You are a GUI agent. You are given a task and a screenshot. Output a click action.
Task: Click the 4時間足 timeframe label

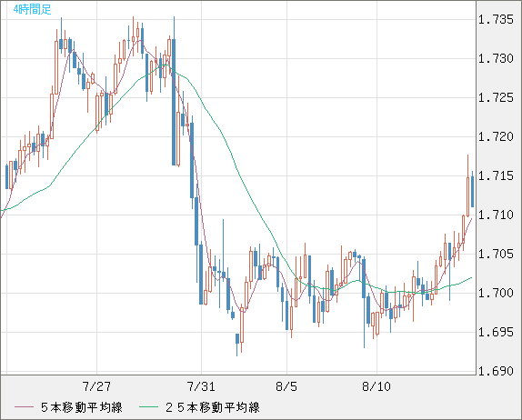click(x=33, y=10)
